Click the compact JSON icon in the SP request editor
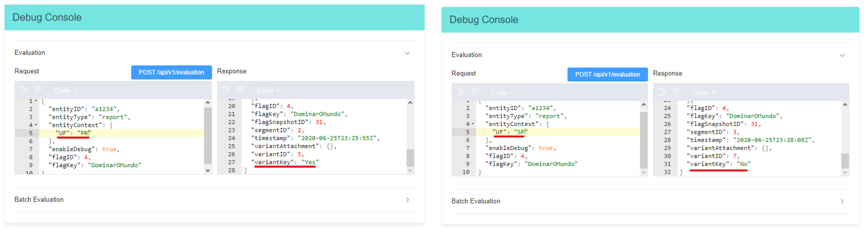The image size is (868, 233). click(x=476, y=92)
